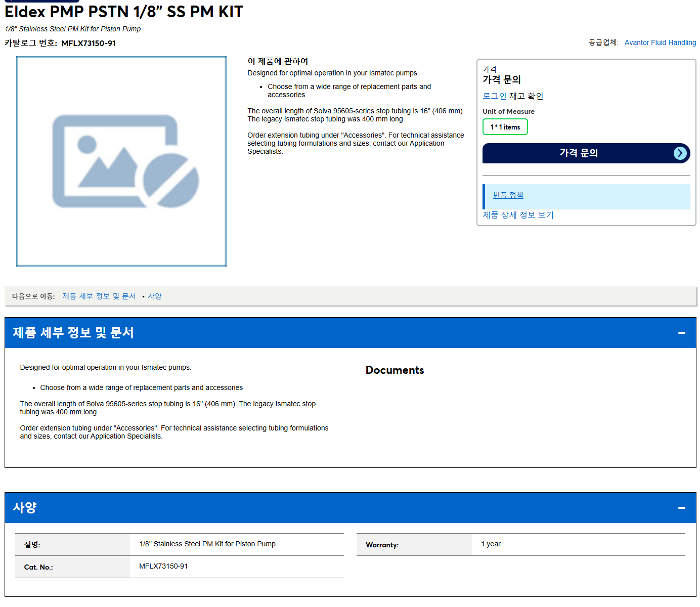Click the Unit of Measure label

click(x=508, y=111)
